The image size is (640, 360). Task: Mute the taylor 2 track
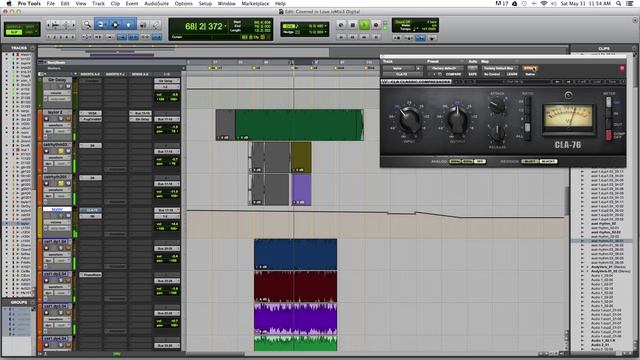(x=68, y=119)
